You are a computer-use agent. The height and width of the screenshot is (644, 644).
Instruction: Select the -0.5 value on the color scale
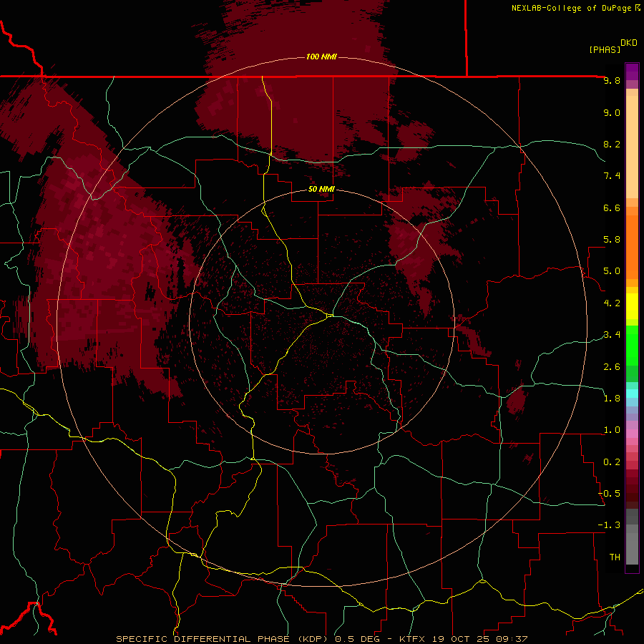pyautogui.click(x=609, y=494)
